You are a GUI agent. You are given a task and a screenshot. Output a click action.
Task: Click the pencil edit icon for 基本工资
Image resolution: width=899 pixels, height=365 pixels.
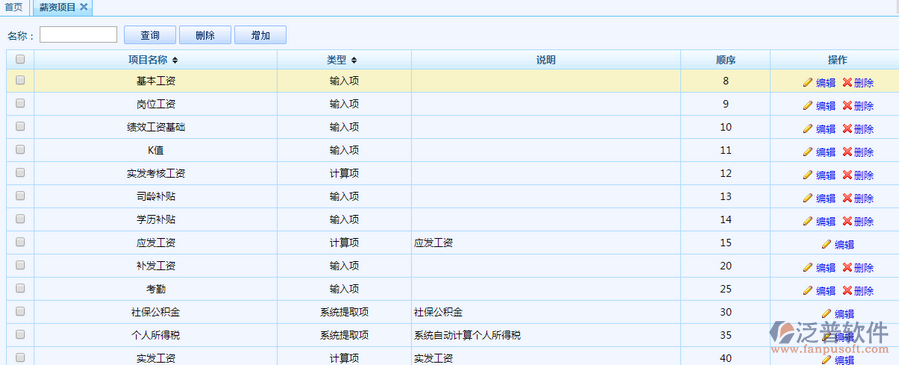pos(808,83)
